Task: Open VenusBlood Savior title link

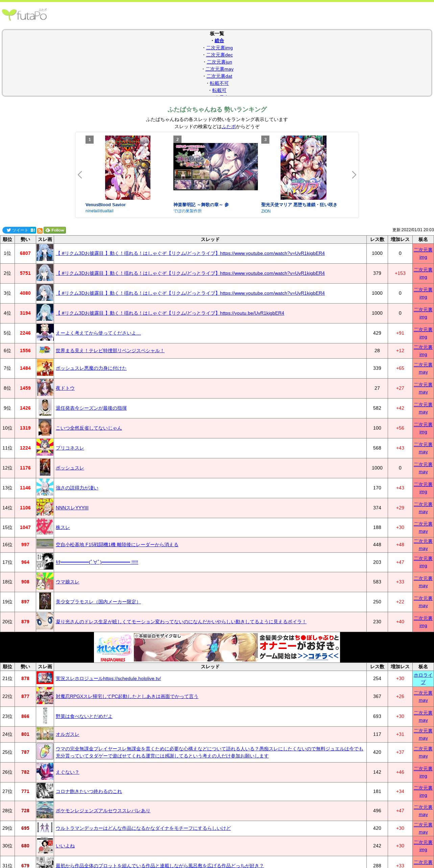Action: pyautogui.click(x=105, y=204)
